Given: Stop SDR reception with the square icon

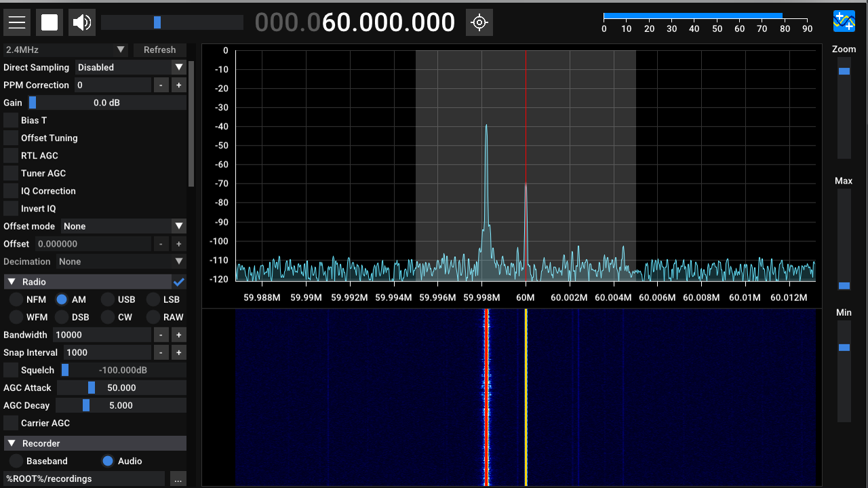Looking at the screenshot, I should (49, 22).
